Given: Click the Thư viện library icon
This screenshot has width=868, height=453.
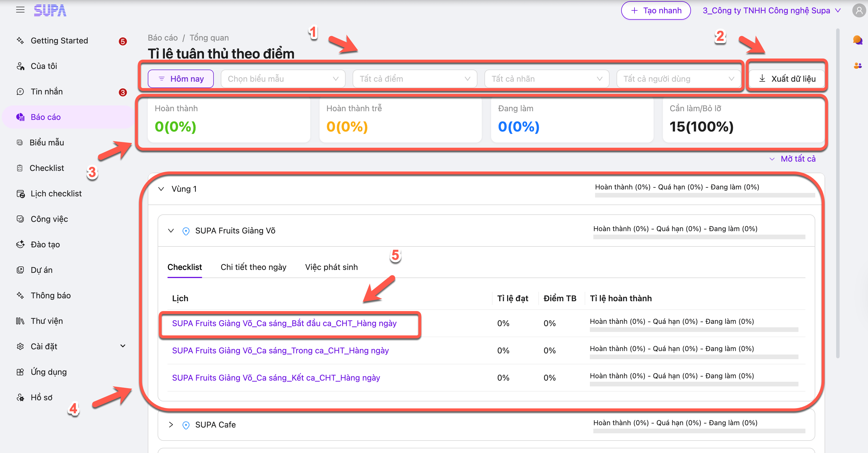Looking at the screenshot, I should 20,321.
